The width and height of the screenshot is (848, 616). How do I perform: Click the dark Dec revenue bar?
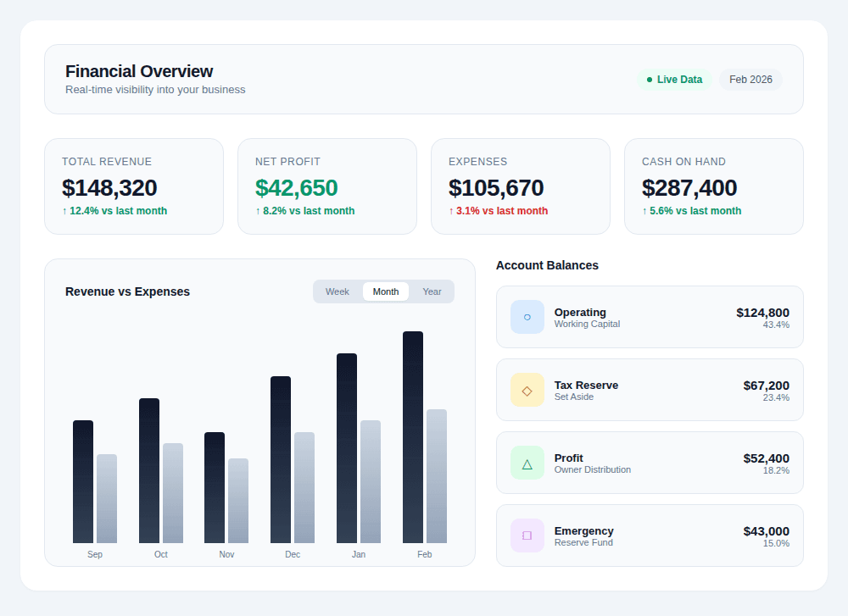(x=281, y=460)
